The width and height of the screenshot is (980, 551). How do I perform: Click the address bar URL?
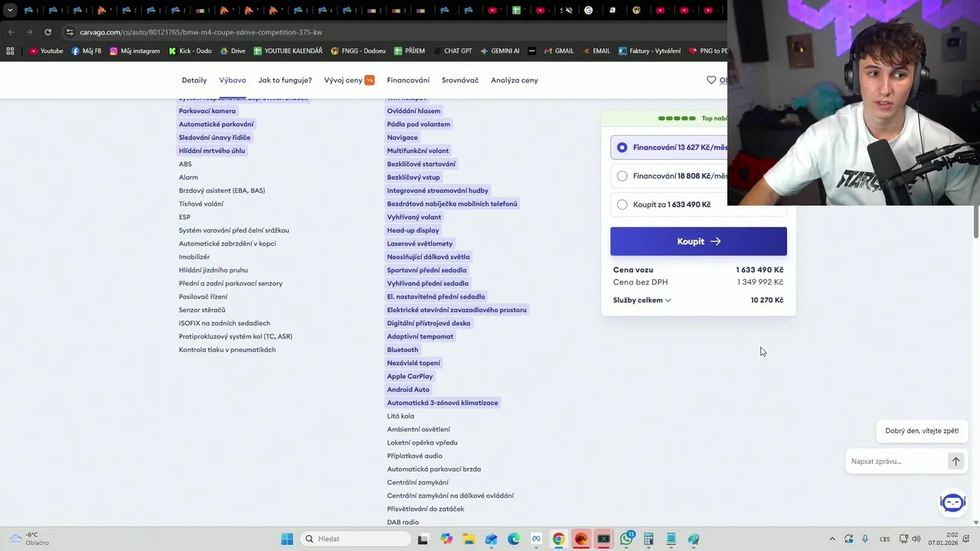(200, 32)
